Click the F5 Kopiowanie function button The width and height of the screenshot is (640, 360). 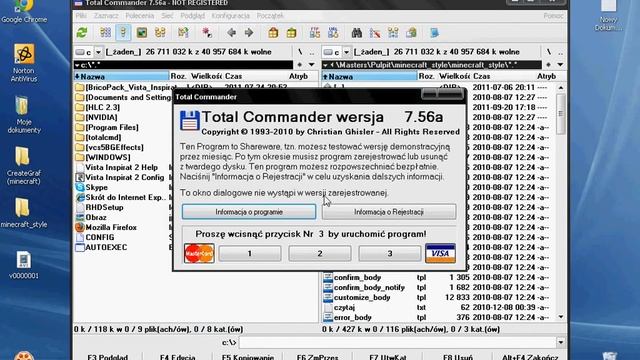(248, 357)
